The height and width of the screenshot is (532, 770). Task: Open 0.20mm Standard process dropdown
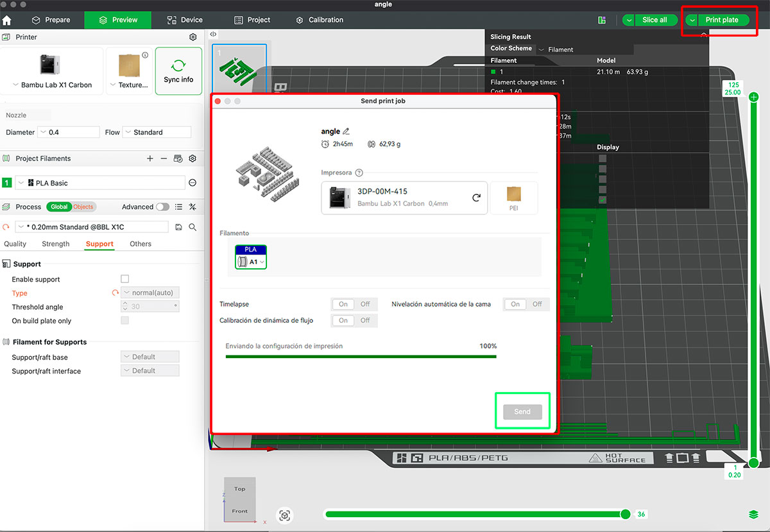(x=92, y=227)
